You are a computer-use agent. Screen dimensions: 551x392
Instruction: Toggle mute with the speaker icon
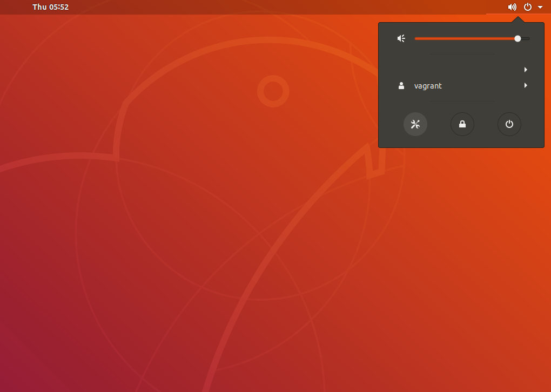tap(400, 38)
